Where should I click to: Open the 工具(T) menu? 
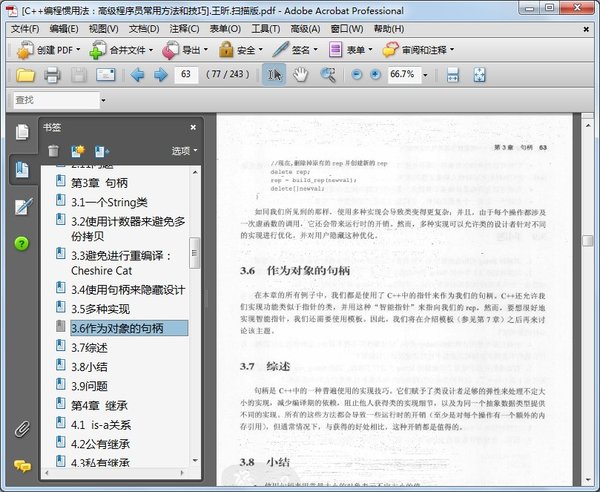click(x=265, y=28)
